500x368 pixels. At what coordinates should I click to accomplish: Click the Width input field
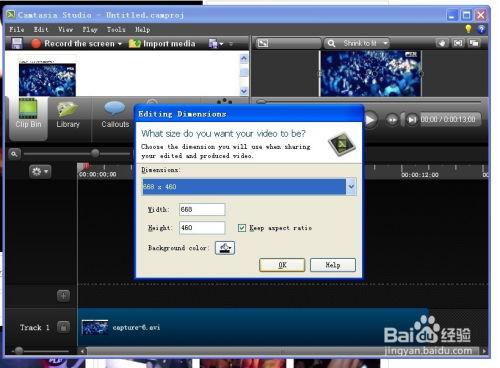[x=202, y=210]
